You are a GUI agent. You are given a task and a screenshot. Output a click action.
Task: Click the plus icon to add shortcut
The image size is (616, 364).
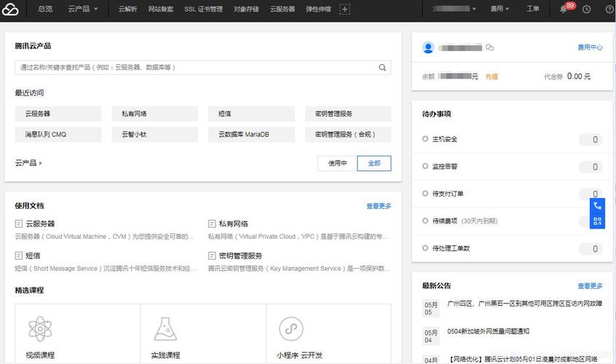pos(344,9)
